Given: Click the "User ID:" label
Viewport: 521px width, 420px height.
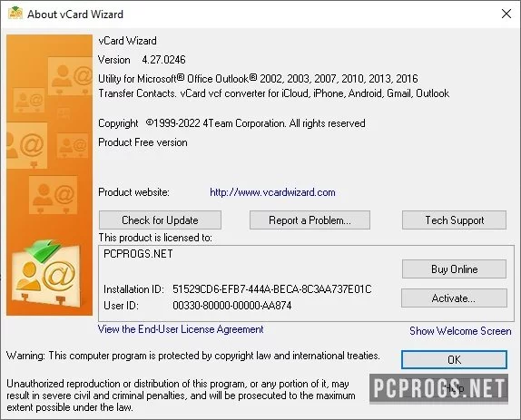Looking at the screenshot, I should (x=121, y=306).
